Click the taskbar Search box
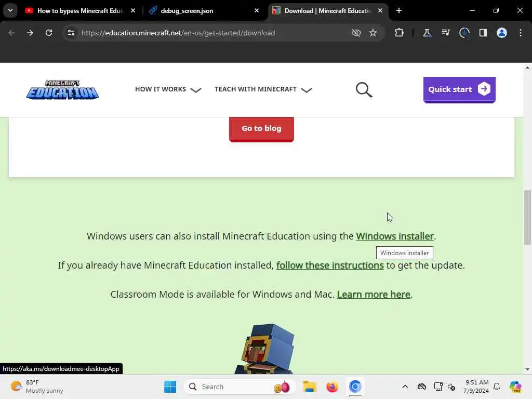The height and width of the screenshot is (399, 532). pos(240,387)
